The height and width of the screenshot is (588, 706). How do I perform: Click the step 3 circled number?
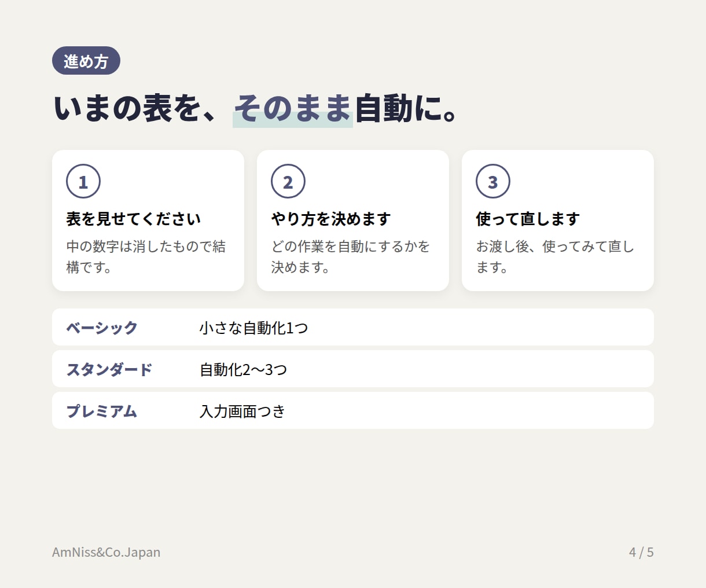pos(493,181)
